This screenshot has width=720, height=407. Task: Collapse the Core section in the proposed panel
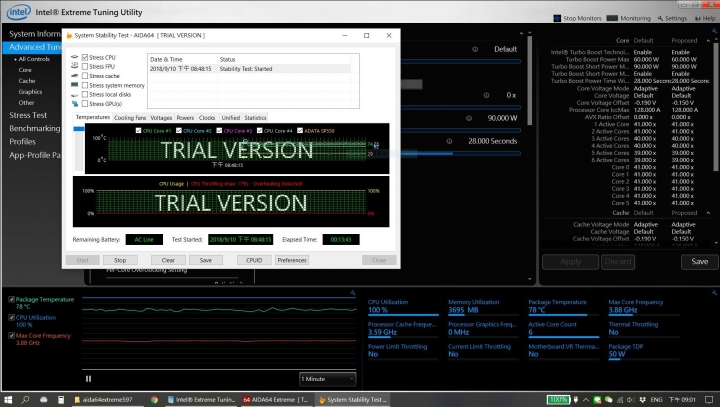(708, 40)
